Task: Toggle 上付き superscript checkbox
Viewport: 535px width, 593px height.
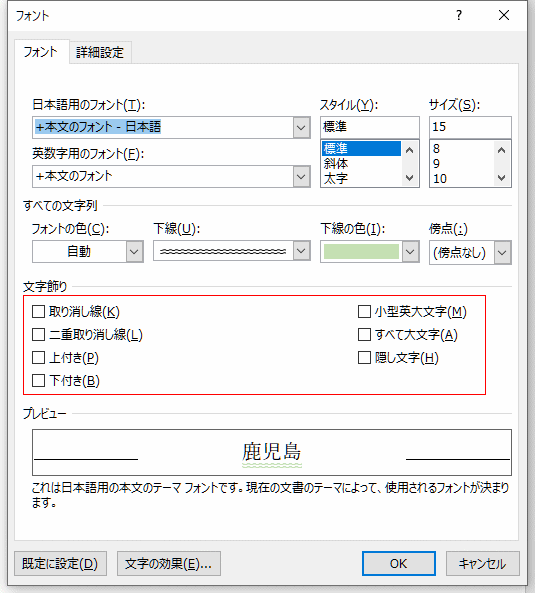Action: [x=39, y=357]
